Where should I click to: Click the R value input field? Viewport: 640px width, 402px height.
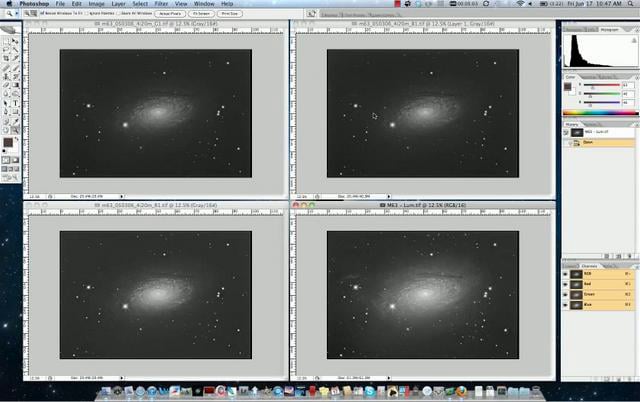pos(628,85)
